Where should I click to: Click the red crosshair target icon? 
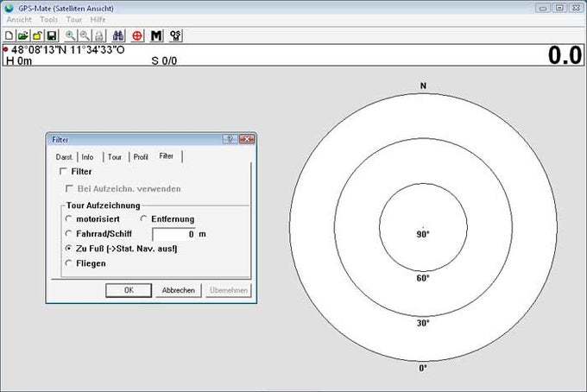point(137,36)
